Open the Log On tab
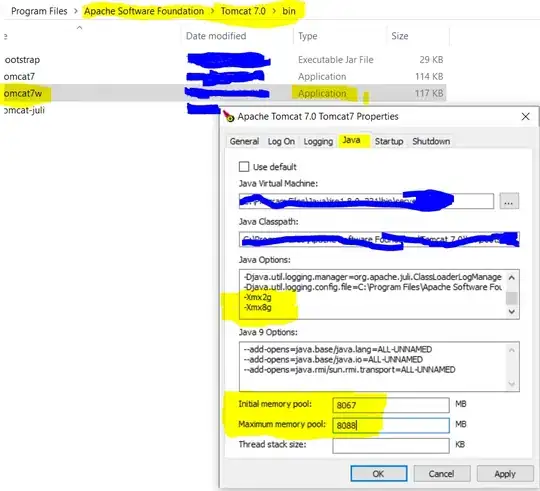The height and width of the screenshot is (491, 540). point(281,142)
